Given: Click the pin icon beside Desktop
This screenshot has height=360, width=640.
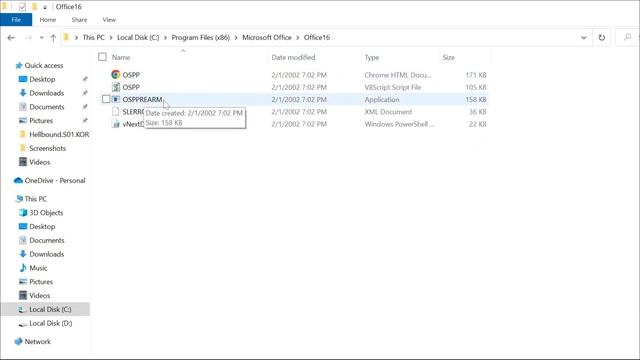Looking at the screenshot, I should pyautogui.click(x=85, y=79).
